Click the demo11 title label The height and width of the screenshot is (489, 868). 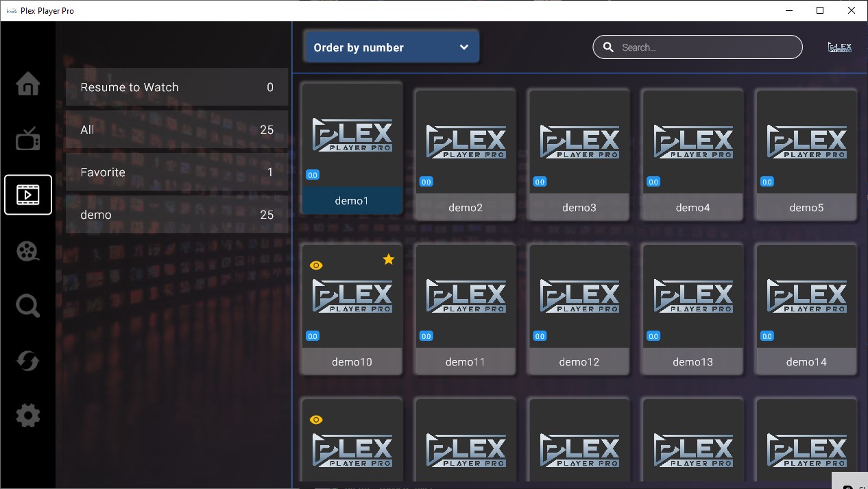click(466, 361)
